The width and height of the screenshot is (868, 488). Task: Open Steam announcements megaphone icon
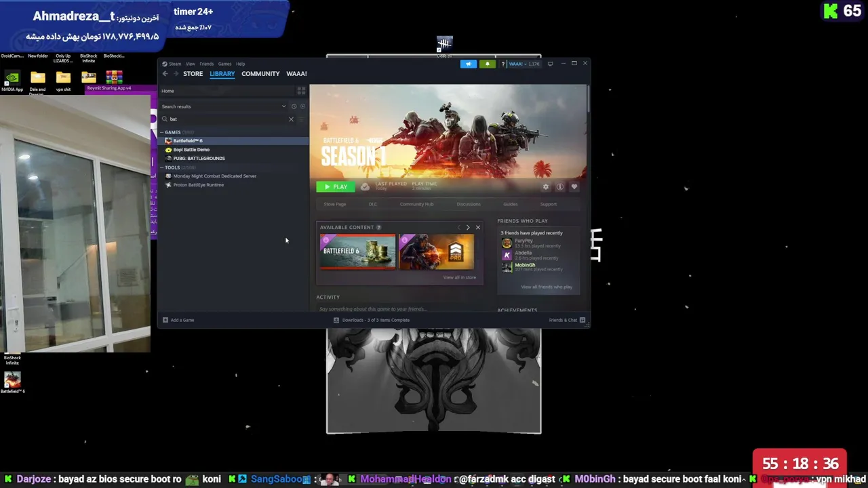click(468, 64)
